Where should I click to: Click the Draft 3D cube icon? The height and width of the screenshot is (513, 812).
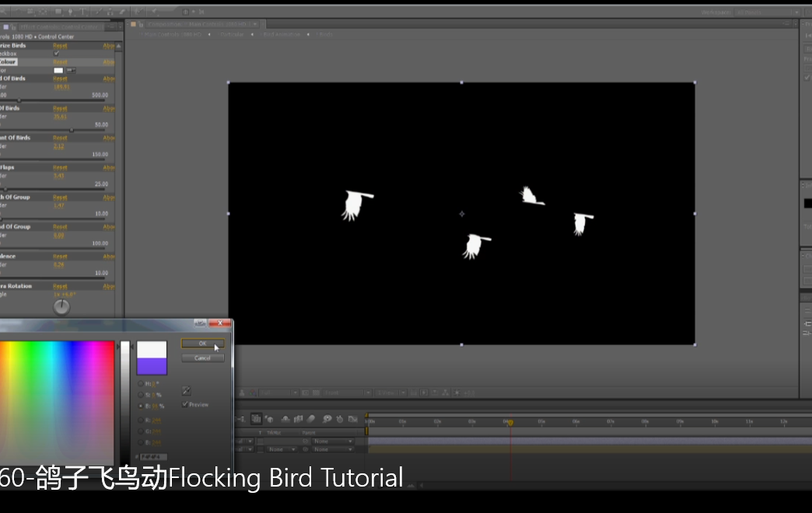pyautogui.click(x=271, y=419)
